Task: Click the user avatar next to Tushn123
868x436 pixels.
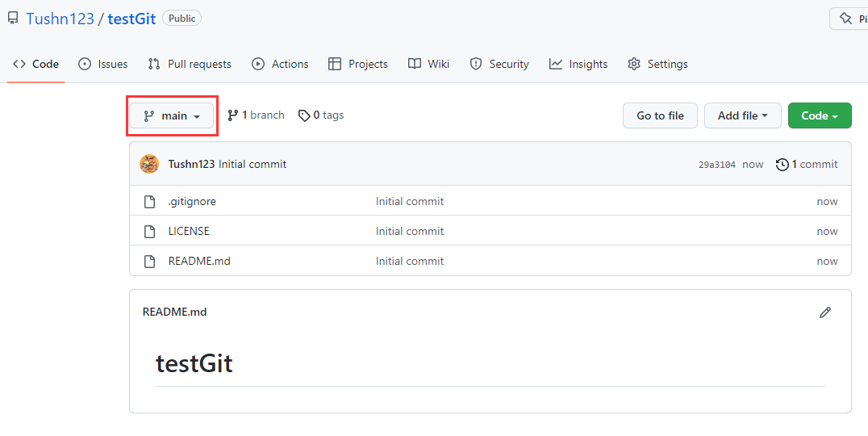Action: tap(149, 164)
